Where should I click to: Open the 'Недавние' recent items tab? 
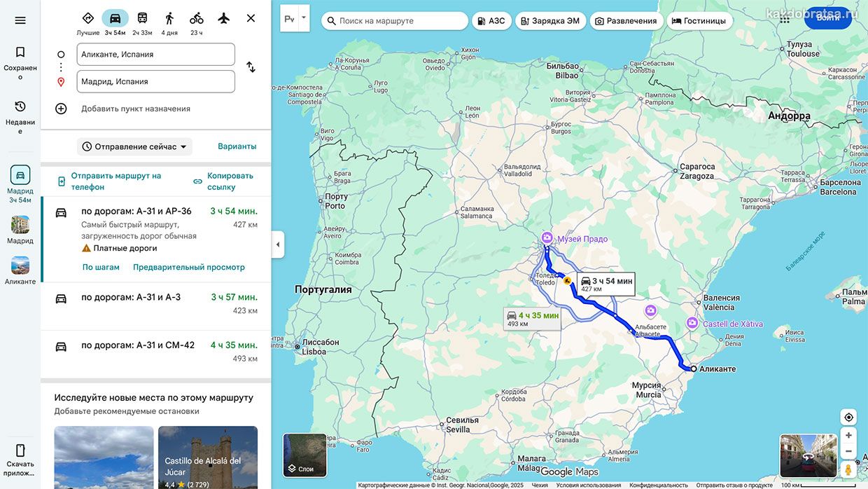20,116
